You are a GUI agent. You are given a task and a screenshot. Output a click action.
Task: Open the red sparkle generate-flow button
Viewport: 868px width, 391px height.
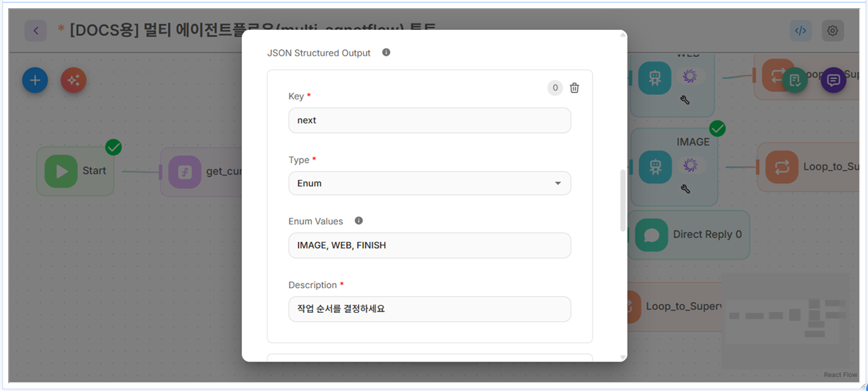[x=74, y=80]
